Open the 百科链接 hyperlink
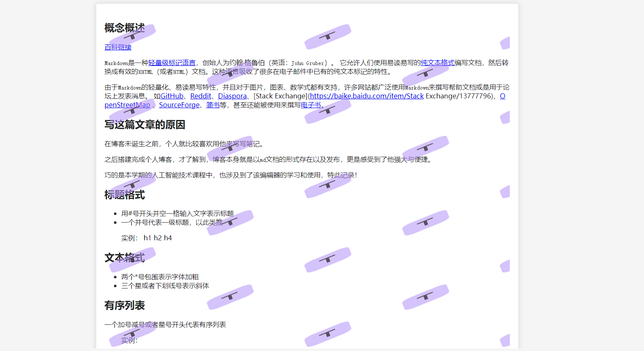The width and height of the screenshot is (644, 351). click(118, 47)
